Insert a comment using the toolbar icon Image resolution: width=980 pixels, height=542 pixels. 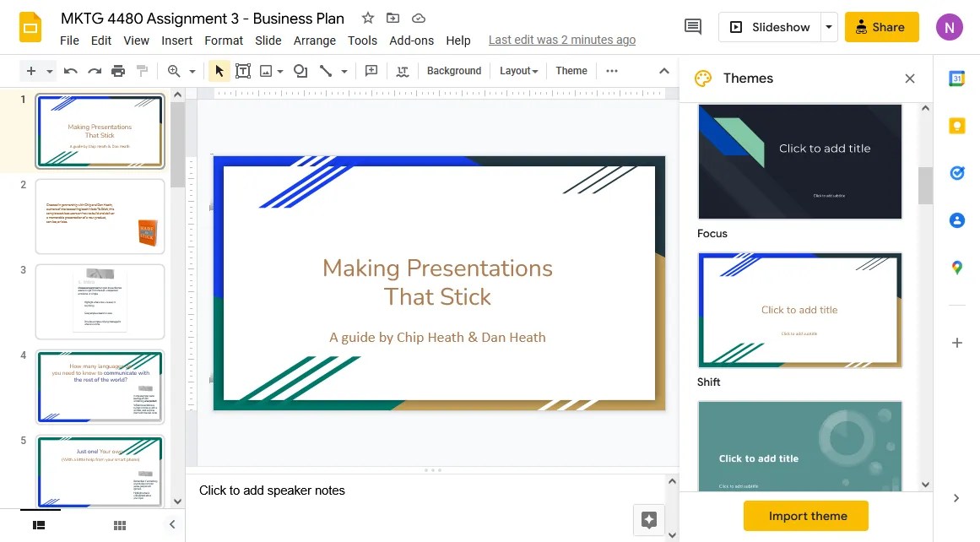pos(371,71)
